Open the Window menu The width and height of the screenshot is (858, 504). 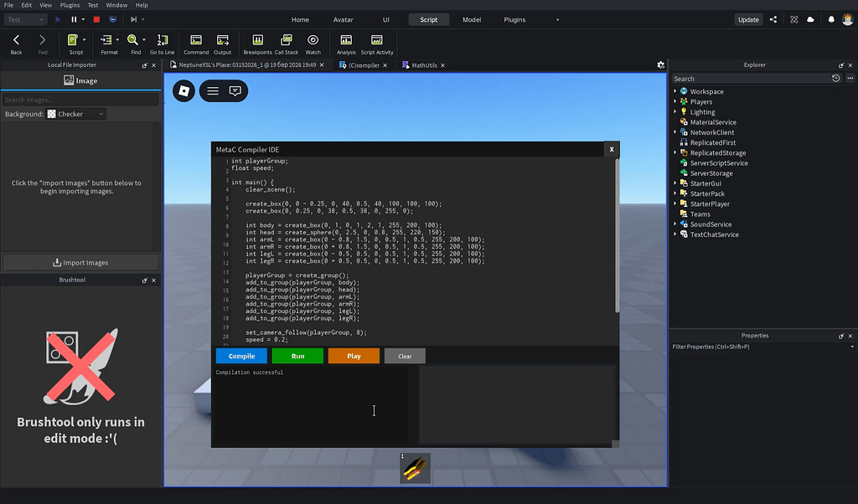[116, 5]
